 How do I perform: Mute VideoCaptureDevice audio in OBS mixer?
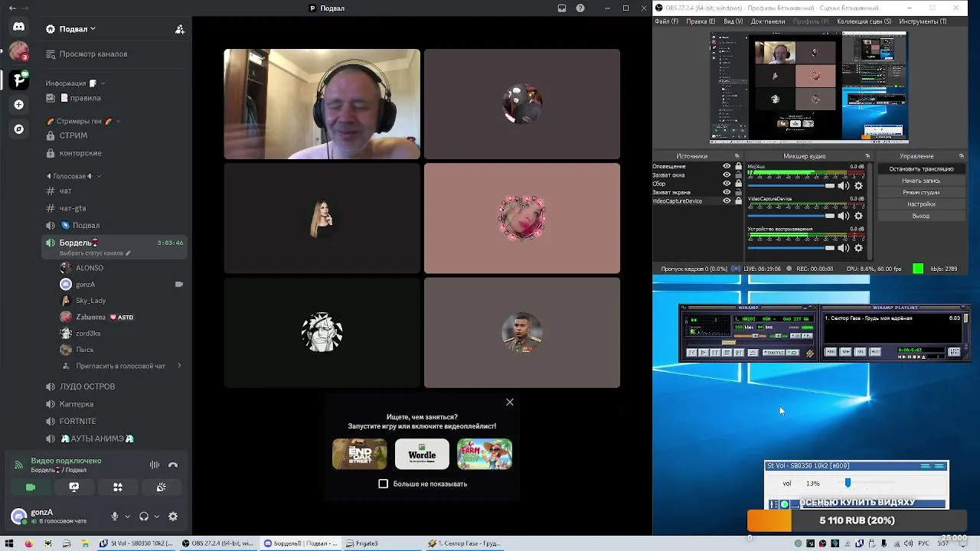[x=844, y=217]
